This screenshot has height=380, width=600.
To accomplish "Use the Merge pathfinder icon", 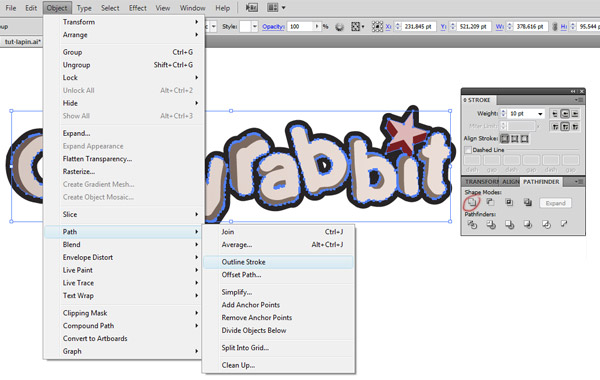I will coord(509,224).
